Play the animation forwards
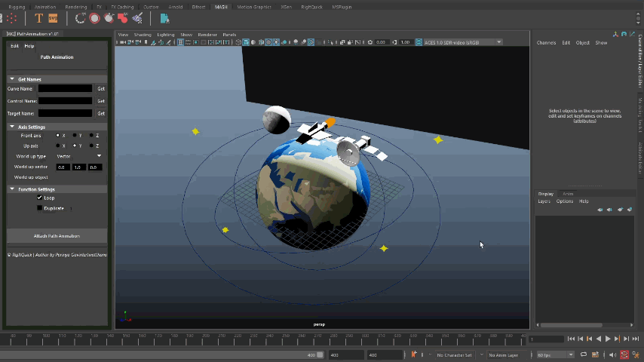This screenshot has height=362, width=644. coord(608,339)
